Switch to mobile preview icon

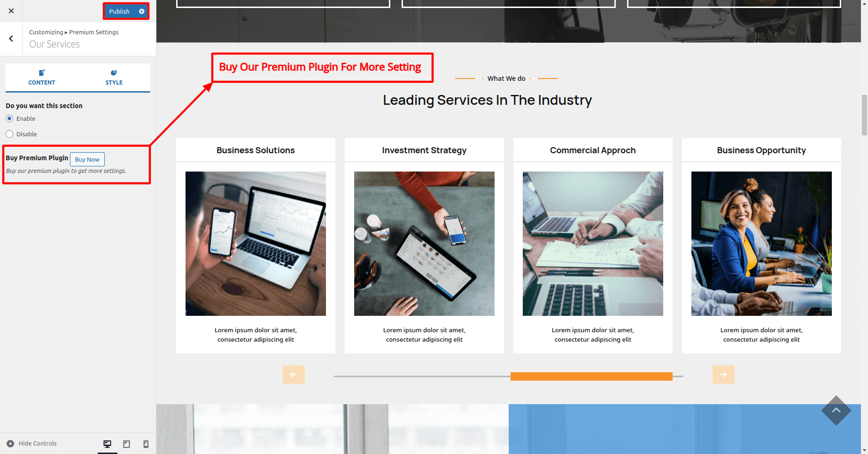(x=146, y=444)
